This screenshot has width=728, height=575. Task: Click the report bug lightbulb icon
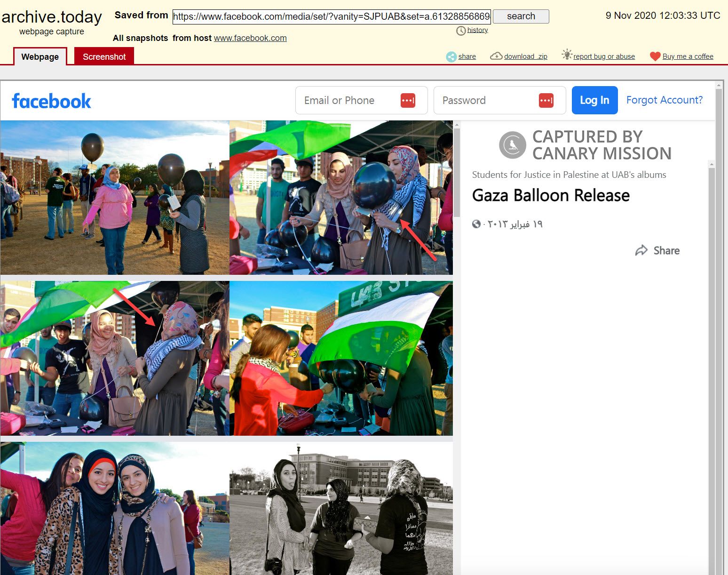tap(567, 55)
